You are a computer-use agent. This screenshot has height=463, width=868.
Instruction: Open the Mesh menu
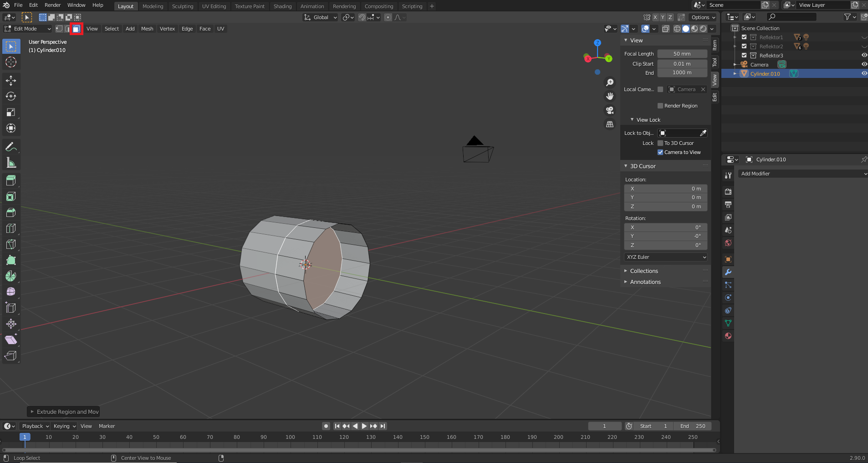[147, 29]
